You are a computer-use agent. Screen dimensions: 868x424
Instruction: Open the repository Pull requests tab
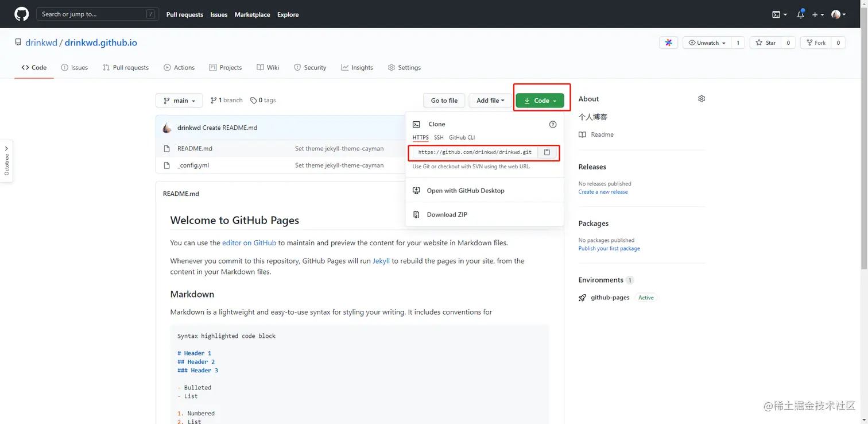(x=126, y=67)
